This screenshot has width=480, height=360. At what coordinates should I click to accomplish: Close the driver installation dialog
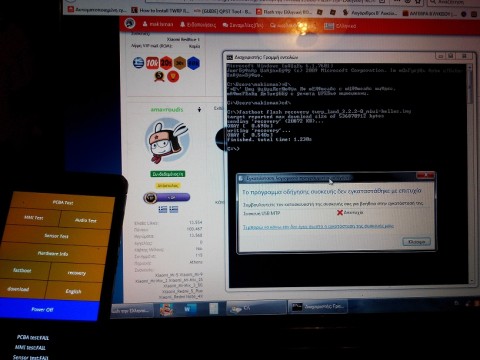coord(425,175)
